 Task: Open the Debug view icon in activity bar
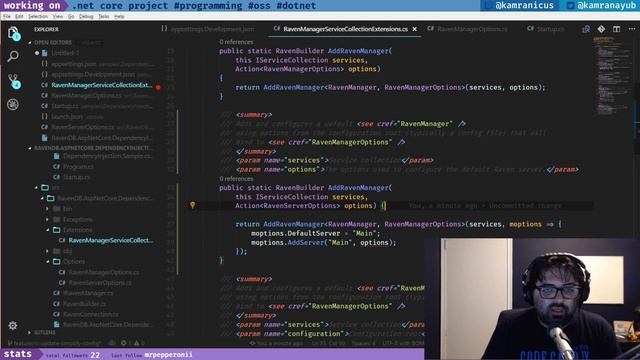(x=13, y=104)
